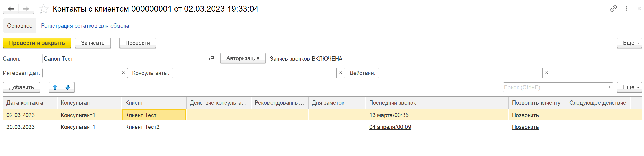
Task: Click the forward navigation arrow
Action: 26,9
